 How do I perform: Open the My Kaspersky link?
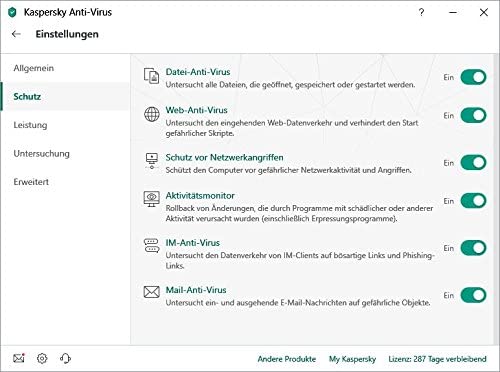click(x=352, y=359)
